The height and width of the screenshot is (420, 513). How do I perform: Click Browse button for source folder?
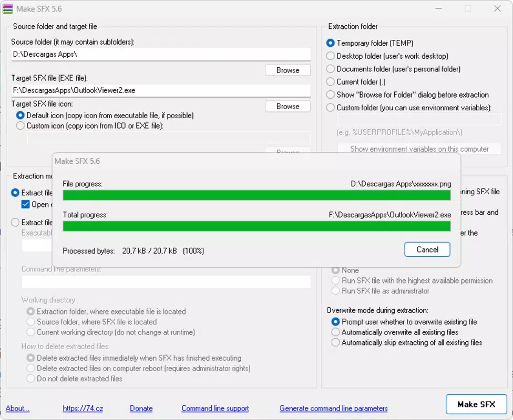[288, 70]
